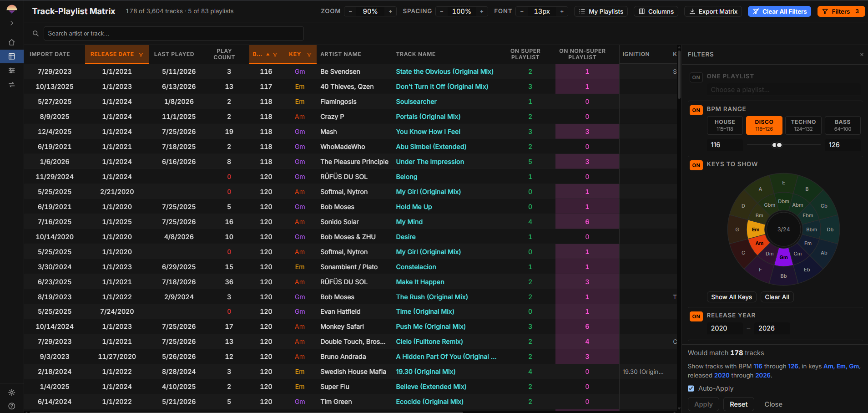Click the filter funnel icon on Release Date column
868x413 pixels.
coord(141,55)
